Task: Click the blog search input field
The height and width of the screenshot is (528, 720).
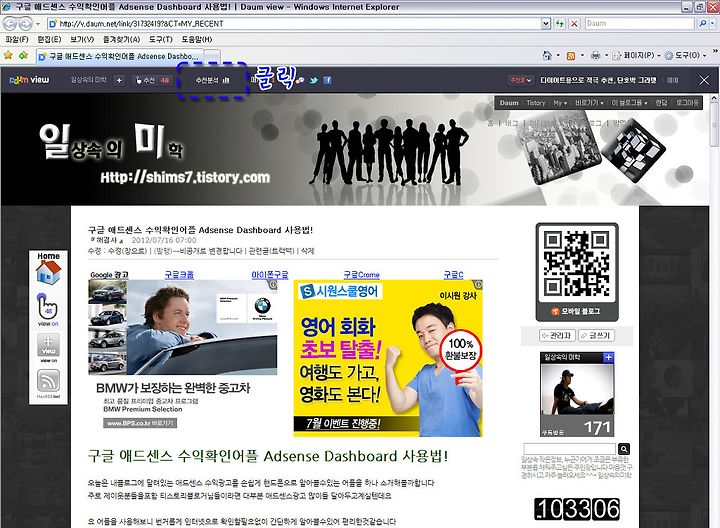Action: tap(569, 449)
